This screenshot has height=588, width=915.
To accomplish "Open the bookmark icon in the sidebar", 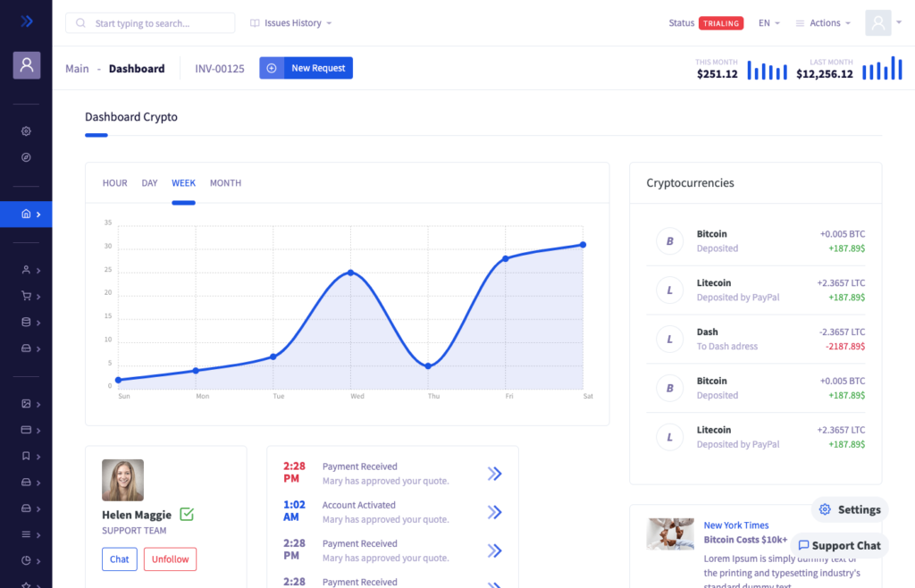I will [26, 456].
